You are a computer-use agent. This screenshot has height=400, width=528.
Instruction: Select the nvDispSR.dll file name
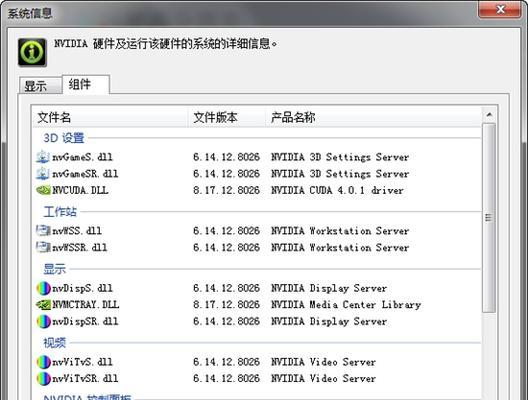(x=85, y=321)
